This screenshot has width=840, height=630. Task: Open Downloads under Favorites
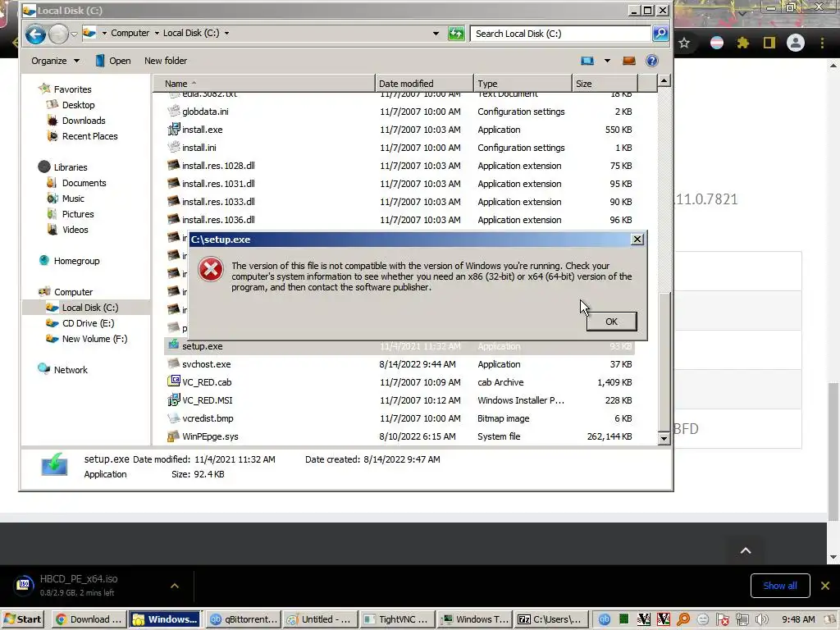(x=84, y=121)
